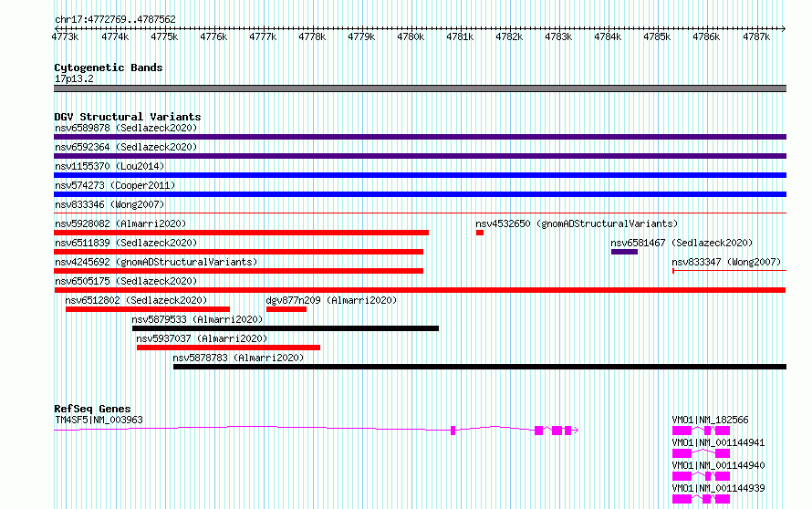Screen dimensions: 812x509
Task: Click the 17p13.2 band label text
Action: (x=74, y=78)
